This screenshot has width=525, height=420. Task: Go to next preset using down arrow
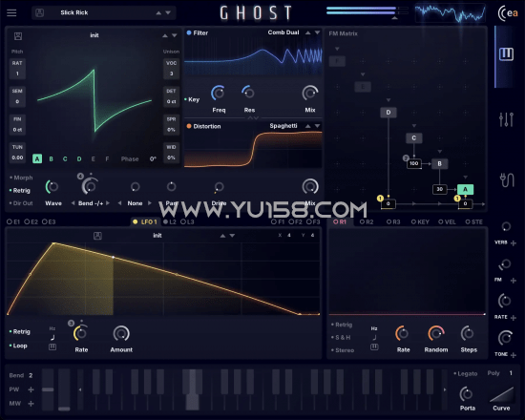click(168, 13)
